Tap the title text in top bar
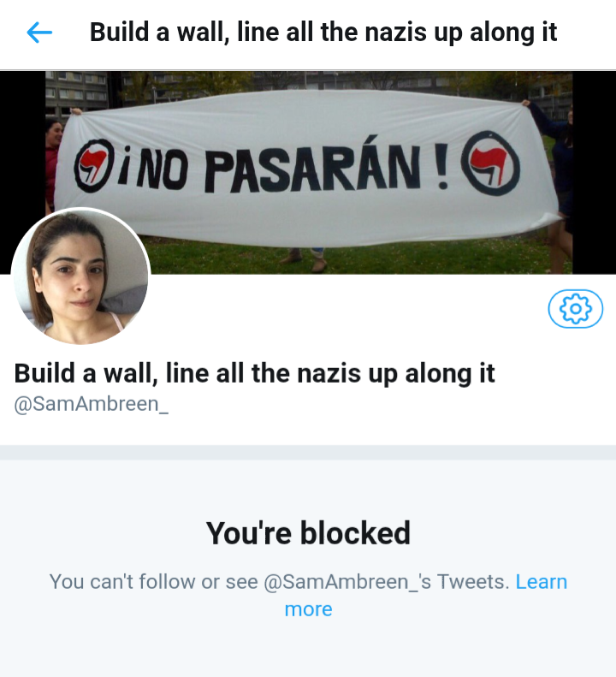The width and height of the screenshot is (616, 677). (x=323, y=33)
